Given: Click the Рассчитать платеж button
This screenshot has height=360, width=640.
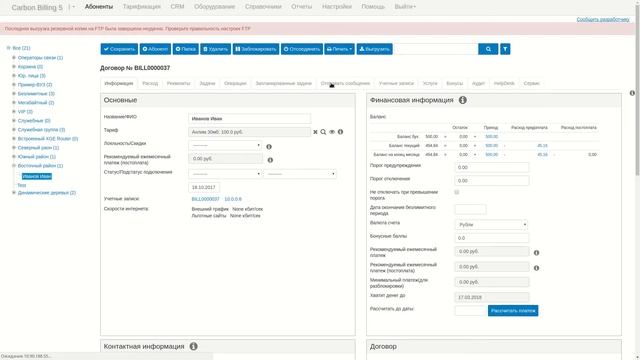Looking at the screenshot, I should click(513, 311).
